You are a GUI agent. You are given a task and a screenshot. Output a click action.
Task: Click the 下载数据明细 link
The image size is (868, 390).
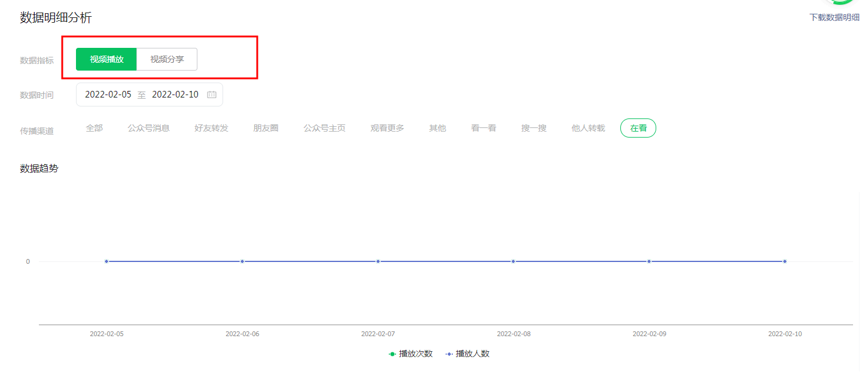[x=835, y=17]
